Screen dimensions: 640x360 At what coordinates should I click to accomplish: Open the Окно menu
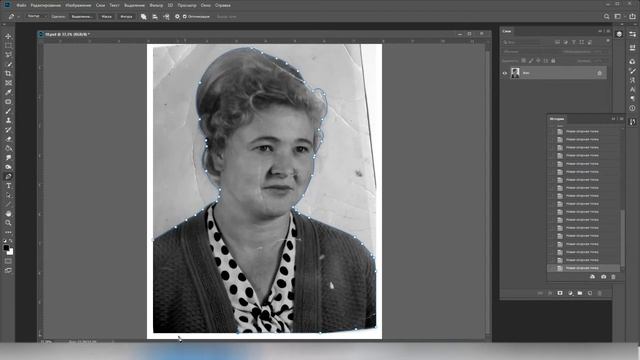206,5
